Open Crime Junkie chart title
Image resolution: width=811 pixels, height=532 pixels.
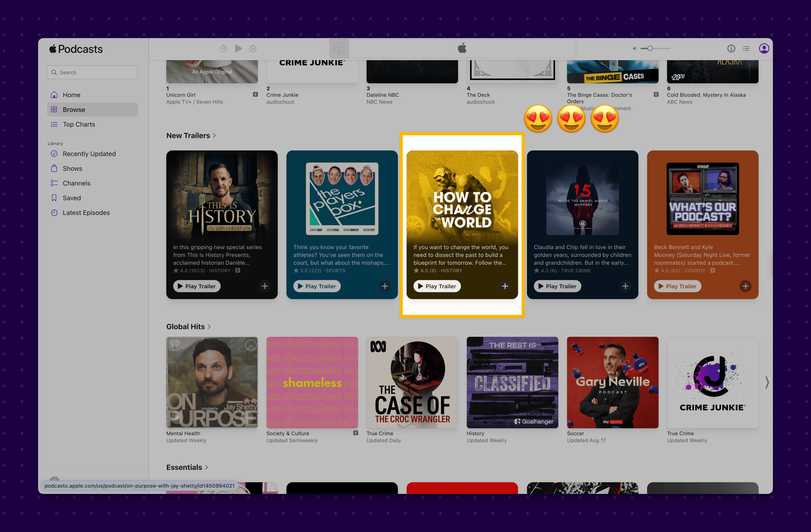click(x=282, y=95)
